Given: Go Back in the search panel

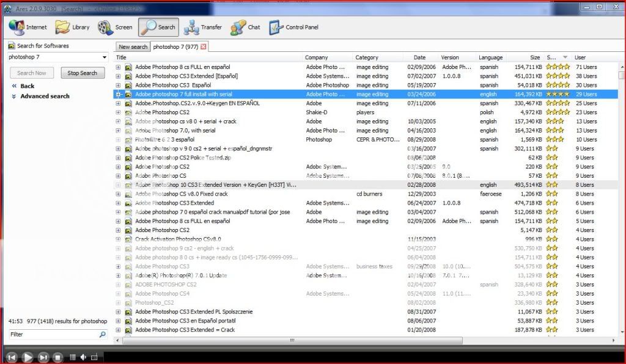Looking at the screenshot, I should click(x=23, y=86).
